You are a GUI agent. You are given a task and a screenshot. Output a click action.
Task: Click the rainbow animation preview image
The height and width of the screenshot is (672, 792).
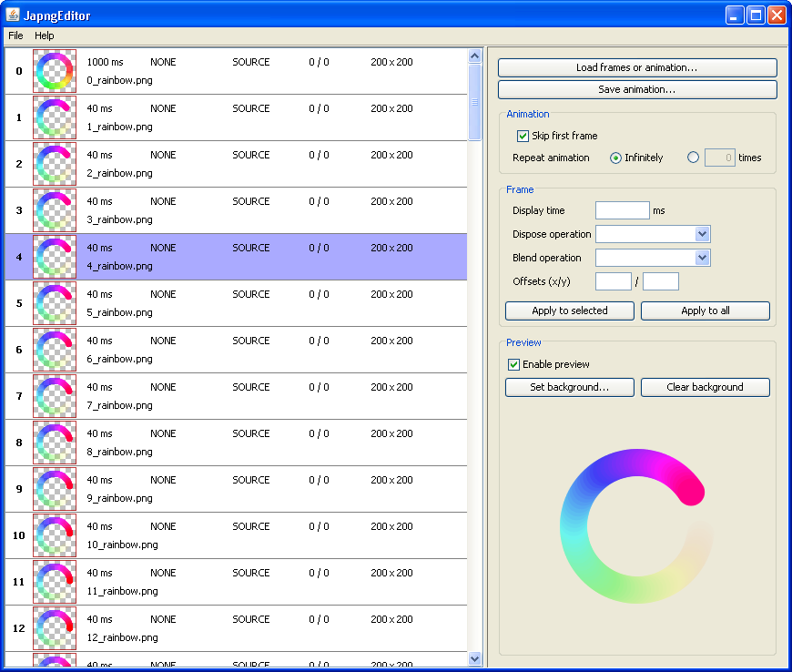pos(636,525)
